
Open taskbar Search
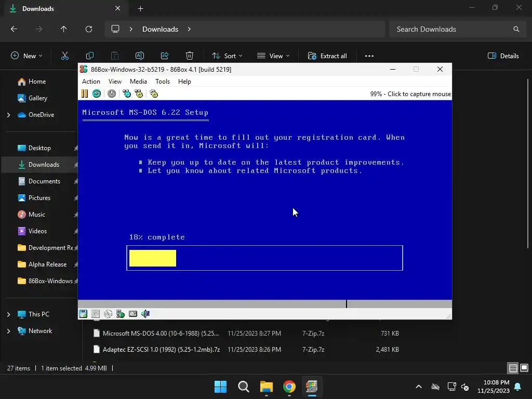click(243, 387)
